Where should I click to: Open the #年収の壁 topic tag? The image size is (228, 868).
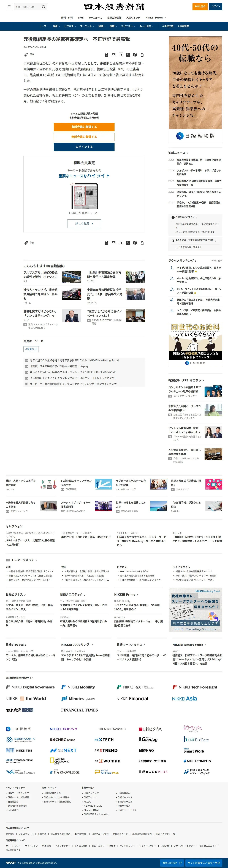tap(168, 26)
